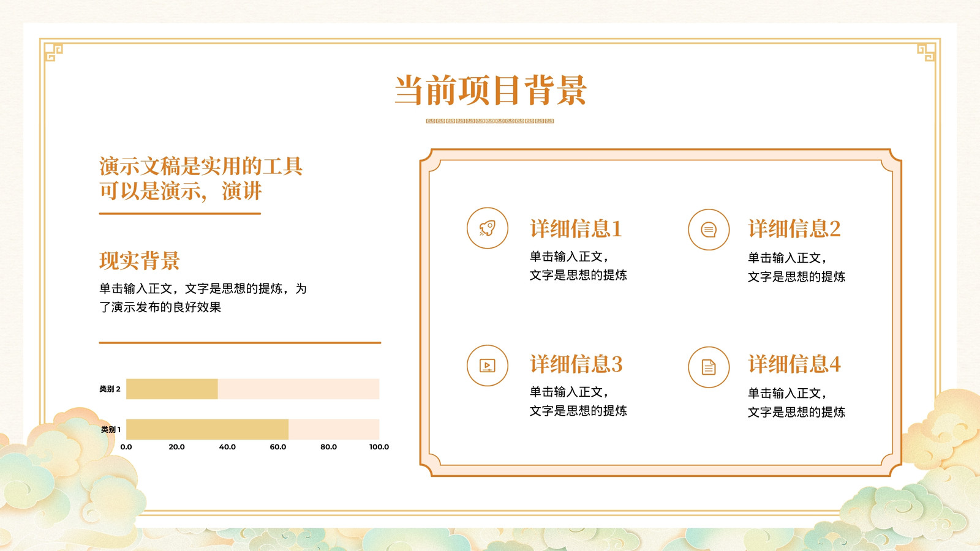
Task: Select the 80.0 axis value
Action: pyautogui.click(x=329, y=447)
